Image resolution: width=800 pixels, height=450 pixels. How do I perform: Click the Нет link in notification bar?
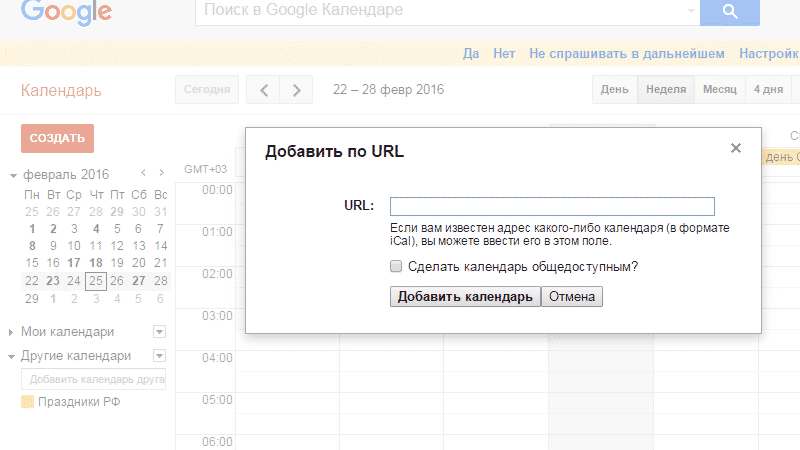pos(504,54)
